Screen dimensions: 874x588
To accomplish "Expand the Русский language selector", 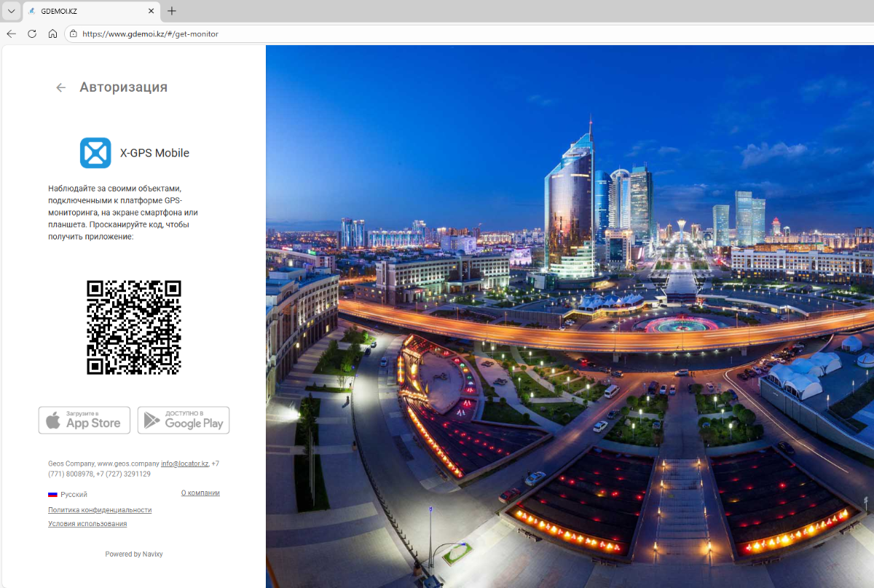I will pos(68,494).
